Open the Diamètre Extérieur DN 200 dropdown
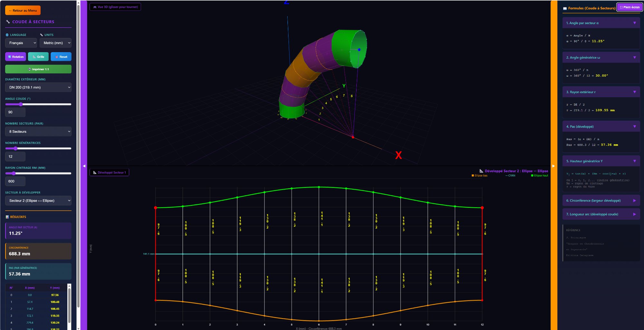Image resolution: width=644 pixels, height=330 pixels. point(38,87)
